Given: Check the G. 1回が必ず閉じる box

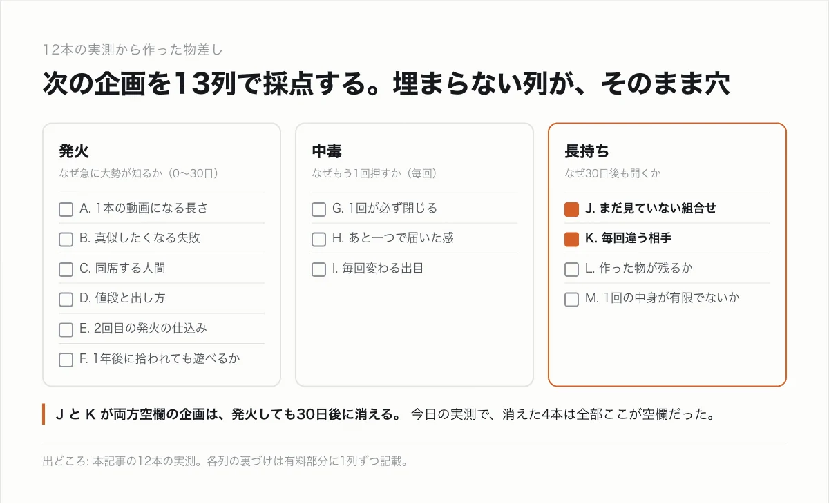Looking at the screenshot, I should click(318, 209).
